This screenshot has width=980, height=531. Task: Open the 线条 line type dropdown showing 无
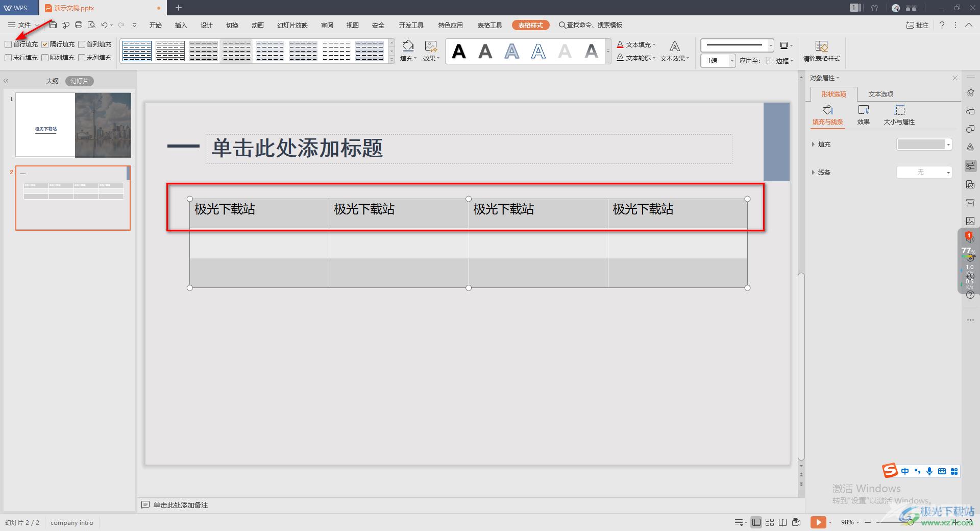[924, 172]
